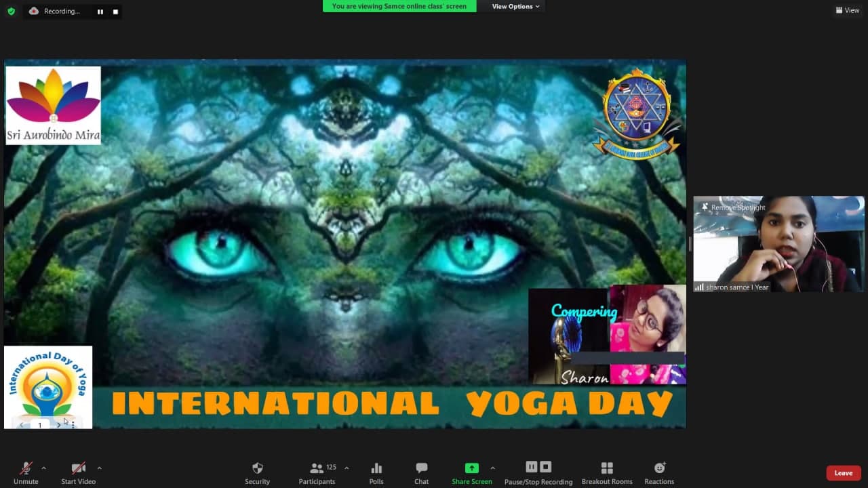Expand video options next to Start Video

pyautogui.click(x=99, y=468)
